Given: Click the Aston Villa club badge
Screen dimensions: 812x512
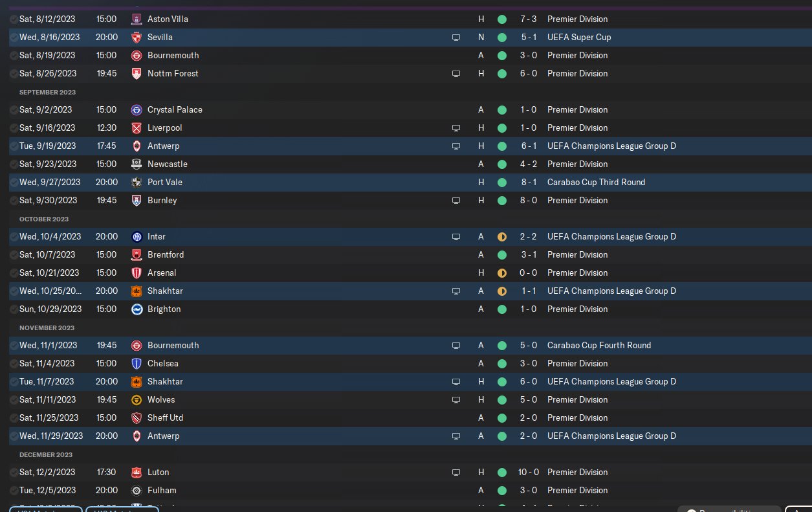Looking at the screenshot, I should pyautogui.click(x=136, y=19).
